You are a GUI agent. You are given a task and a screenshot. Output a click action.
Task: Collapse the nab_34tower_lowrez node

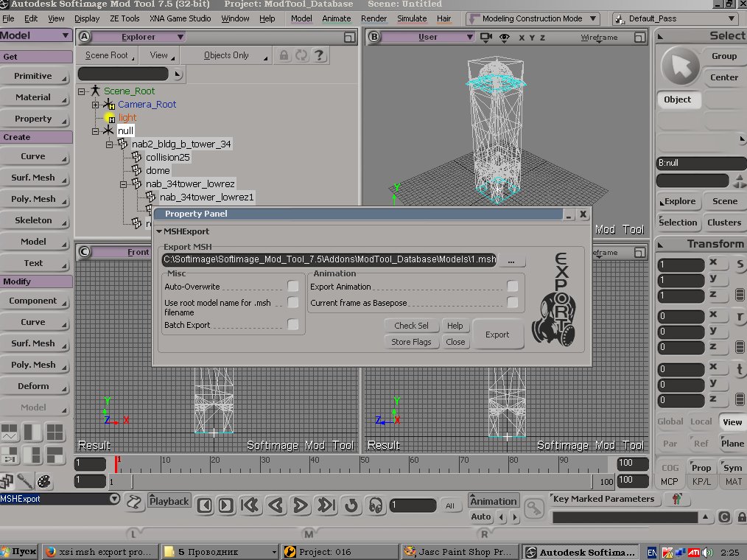pos(123,184)
